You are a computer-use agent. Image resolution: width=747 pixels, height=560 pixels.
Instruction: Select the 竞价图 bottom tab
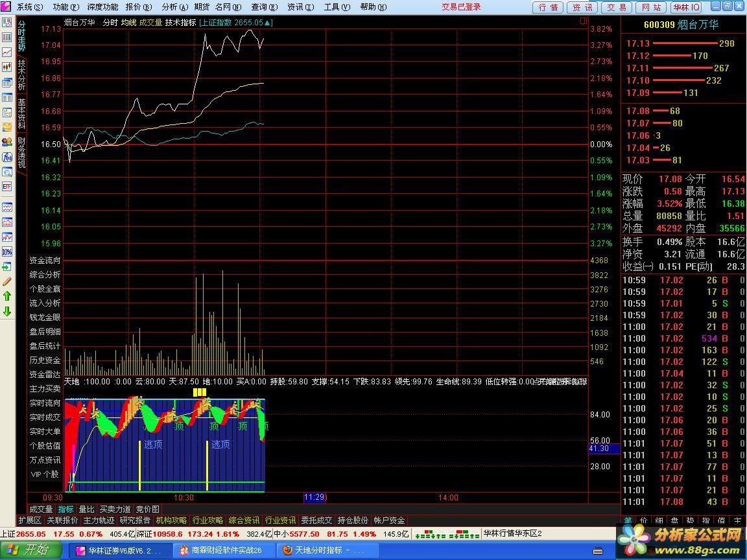pyautogui.click(x=147, y=509)
